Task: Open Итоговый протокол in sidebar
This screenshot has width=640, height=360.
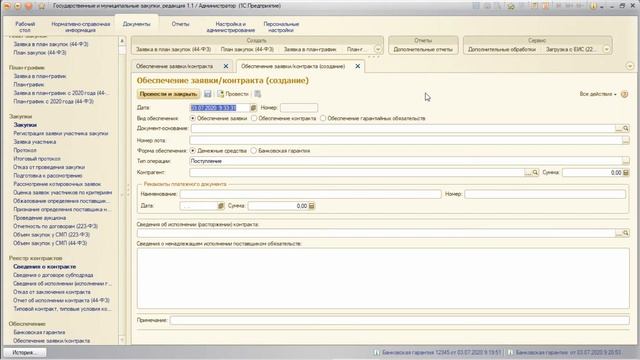Action: coord(37,159)
